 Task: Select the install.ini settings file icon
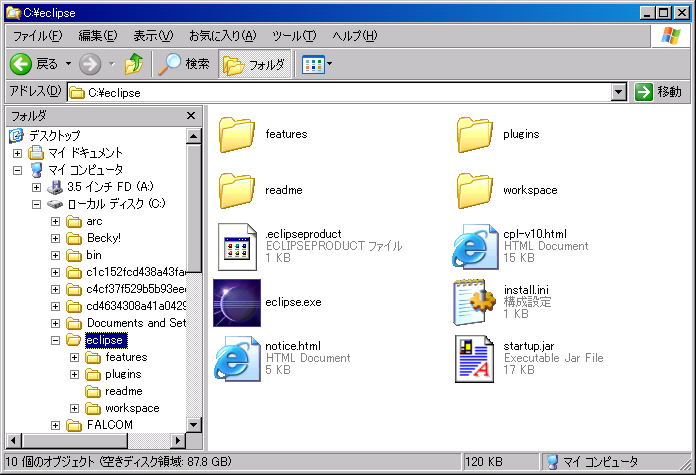click(x=474, y=303)
